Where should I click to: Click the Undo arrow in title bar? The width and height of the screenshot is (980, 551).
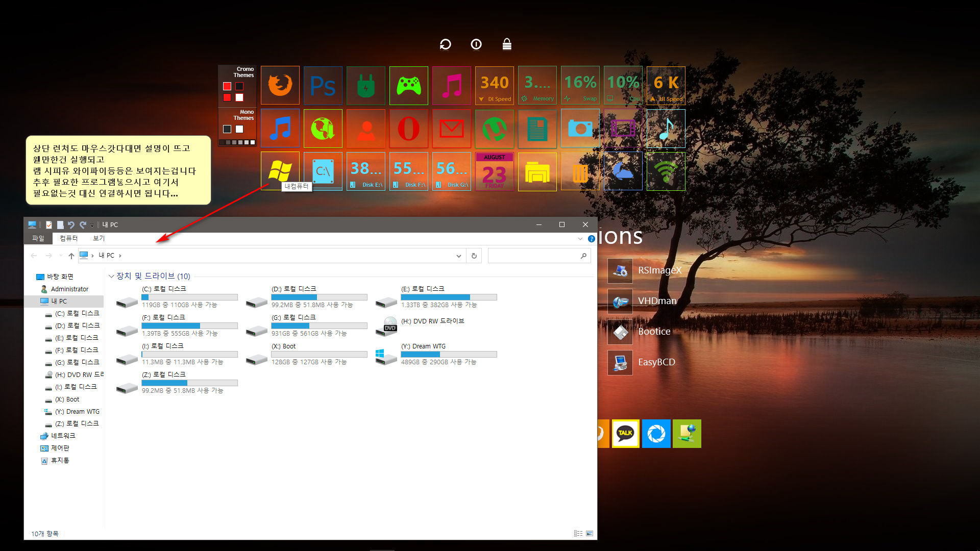pos(71,224)
